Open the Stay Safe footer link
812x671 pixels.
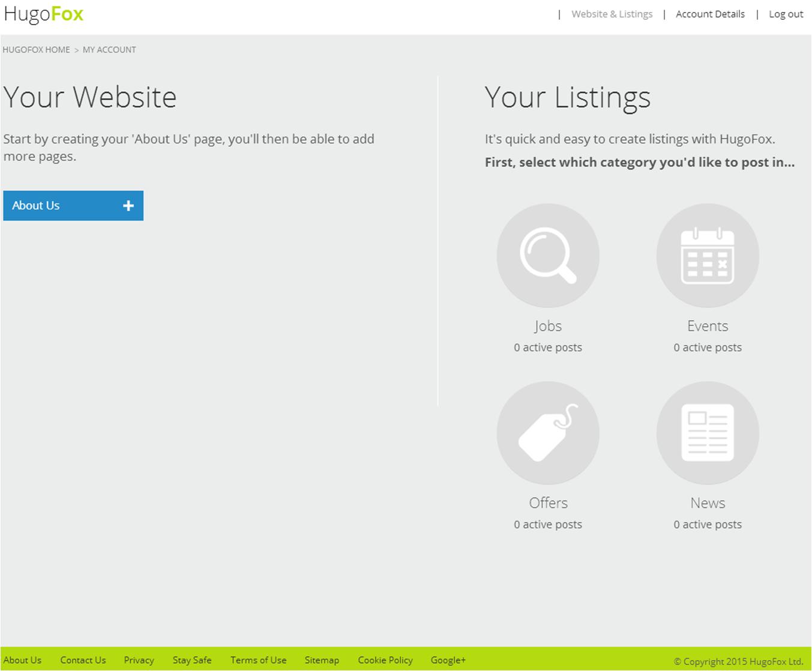(x=192, y=660)
